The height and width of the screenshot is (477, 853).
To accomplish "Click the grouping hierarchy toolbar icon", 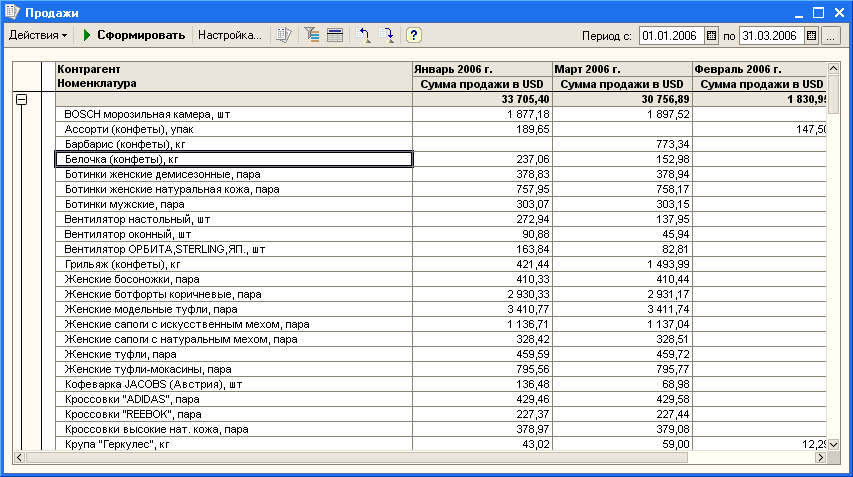I will coord(312,35).
